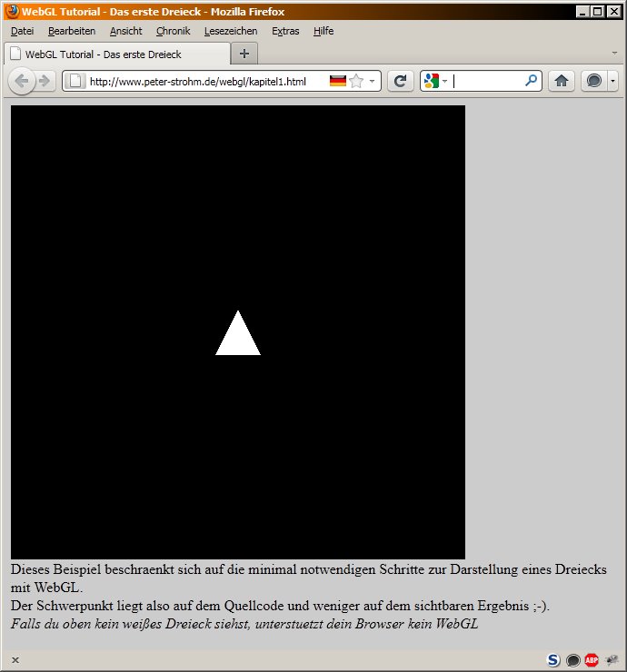Click the forward navigation arrow

pos(43,82)
